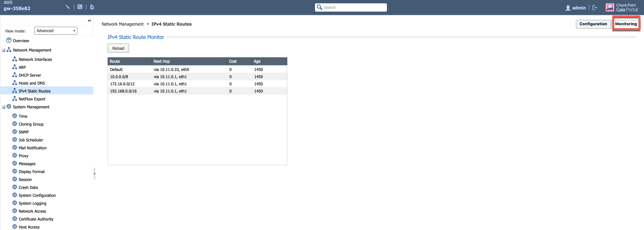Sort by the Route column header

point(129,61)
